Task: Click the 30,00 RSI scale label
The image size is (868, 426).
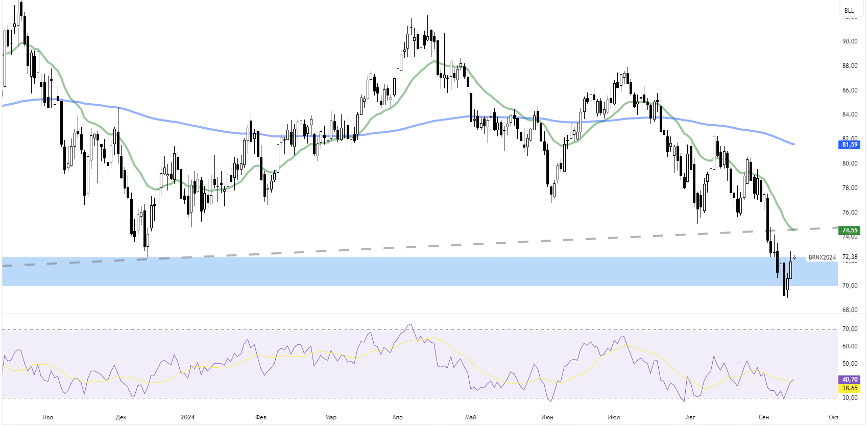Action: [x=850, y=398]
